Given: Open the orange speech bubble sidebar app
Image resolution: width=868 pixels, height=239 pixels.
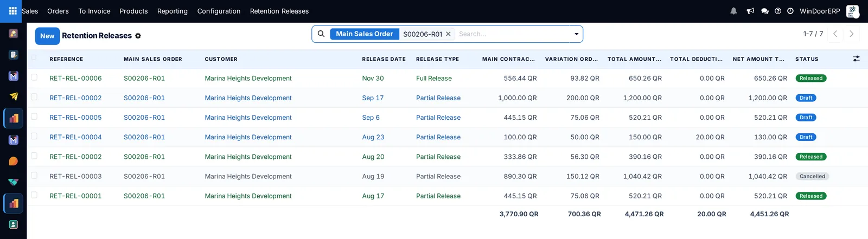Looking at the screenshot, I should (14, 161).
